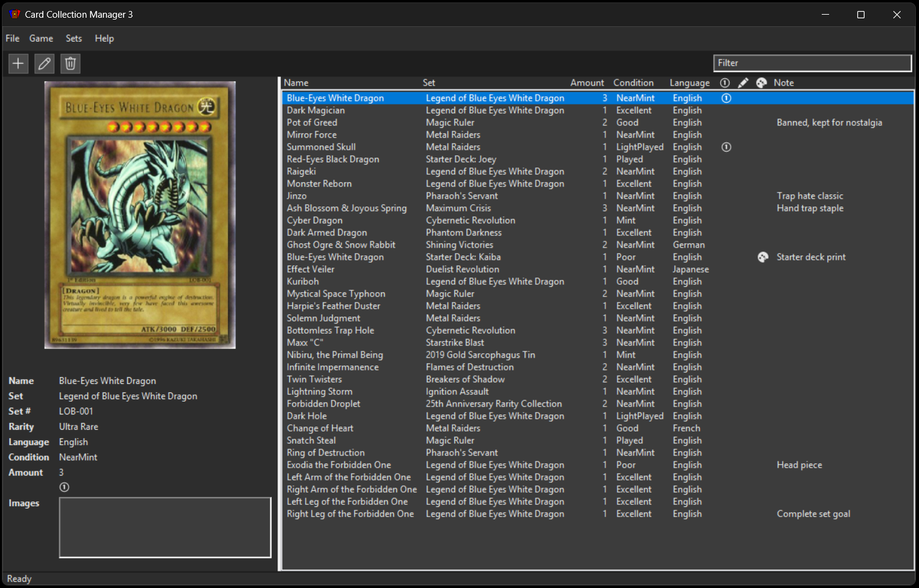
Task: Click palette icon on Starter Deck: Kaiba row
Action: tap(762, 257)
